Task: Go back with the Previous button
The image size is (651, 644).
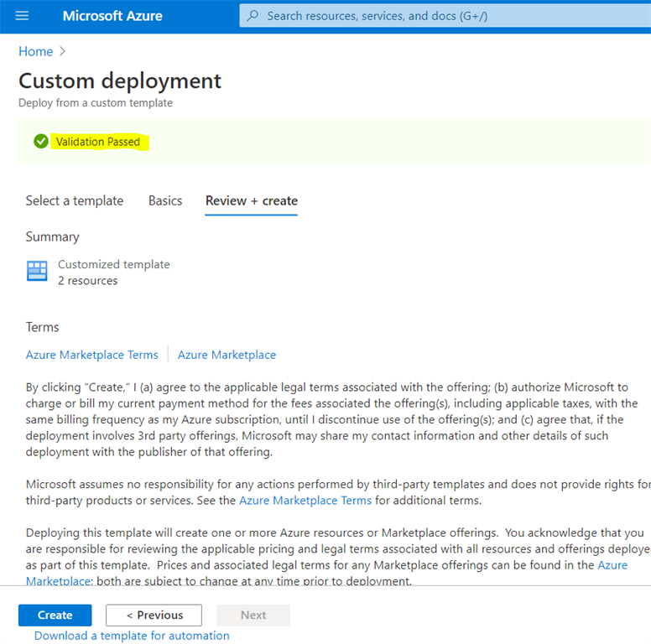Action: click(x=154, y=615)
